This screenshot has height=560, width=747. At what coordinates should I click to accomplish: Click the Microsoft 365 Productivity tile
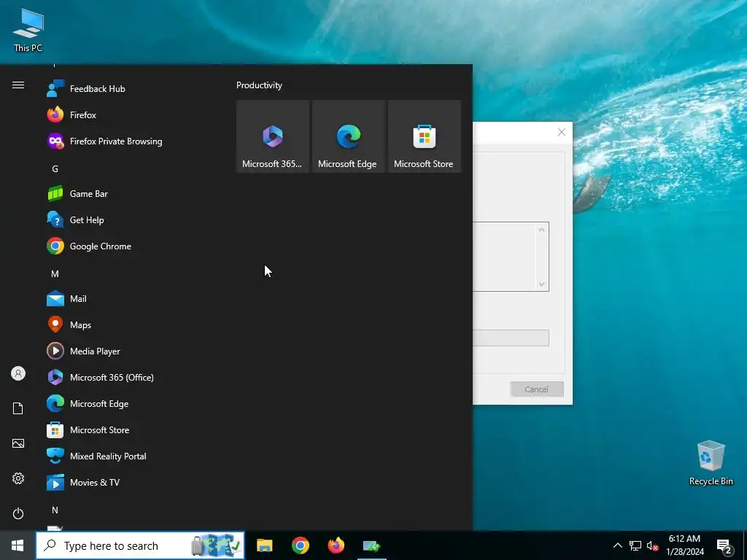tap(273, 136)
